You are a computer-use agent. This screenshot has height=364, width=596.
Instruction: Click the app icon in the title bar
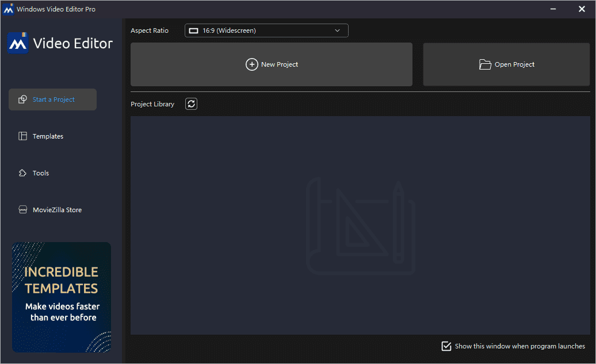(x=9, y=9)
